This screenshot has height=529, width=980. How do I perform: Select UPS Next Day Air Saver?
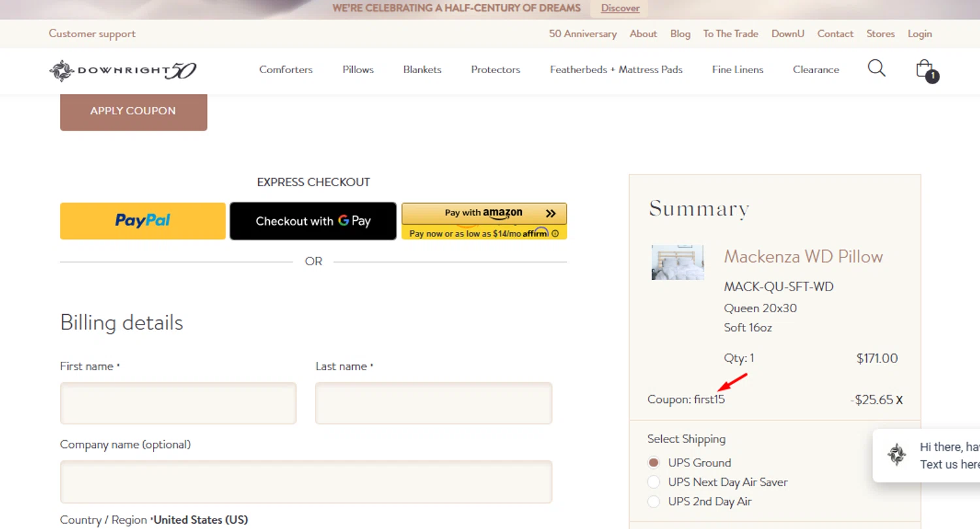653,482
